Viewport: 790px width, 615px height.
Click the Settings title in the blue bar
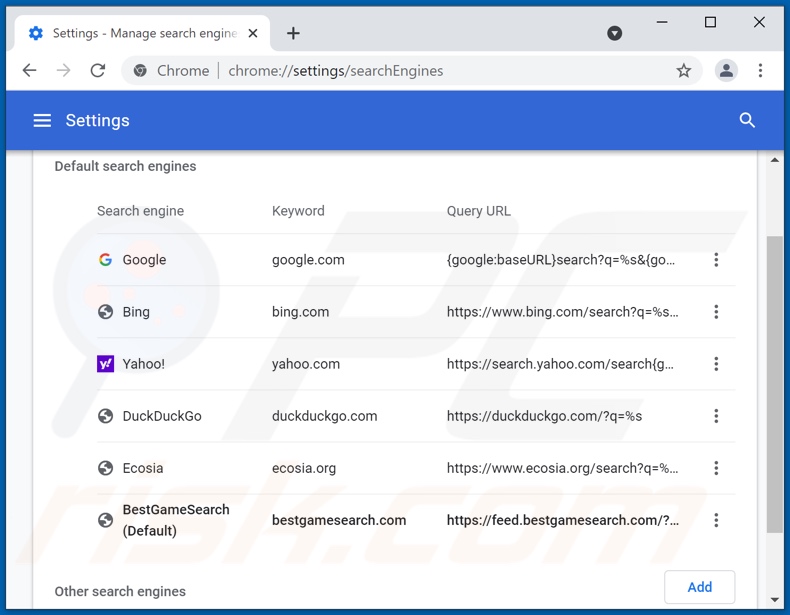click(x=97, y=120)
